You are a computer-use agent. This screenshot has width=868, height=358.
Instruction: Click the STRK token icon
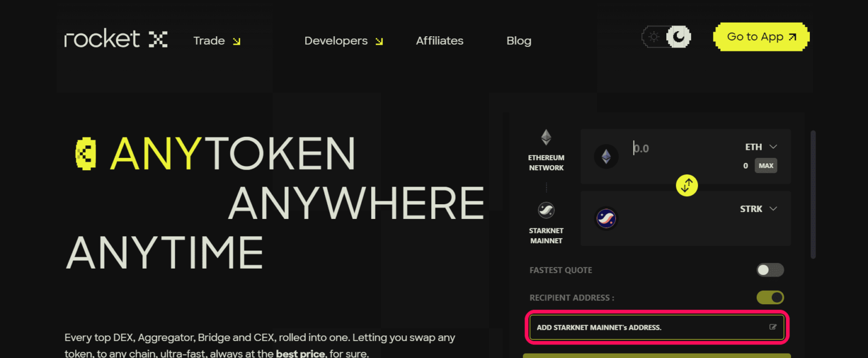(606, 218)
